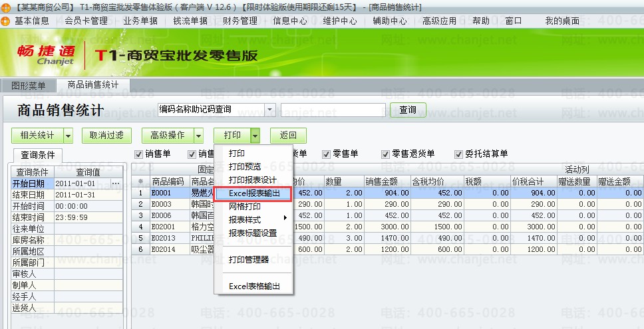Open the 辅助中心 menu
Screen dimensions: 644x329
coord(389,21)
